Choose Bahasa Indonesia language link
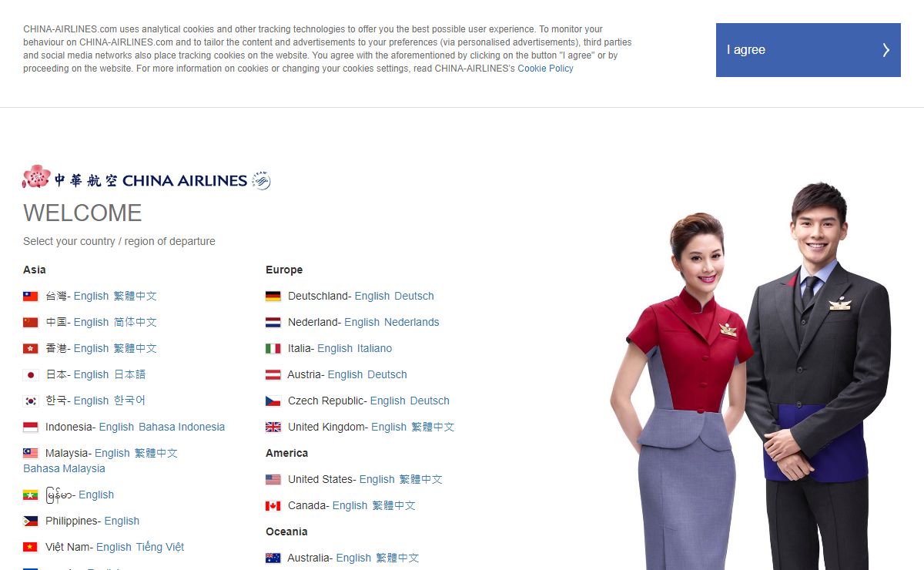This screenshot has width=924, height=570. pyautogui.click(x=182, y=427)
